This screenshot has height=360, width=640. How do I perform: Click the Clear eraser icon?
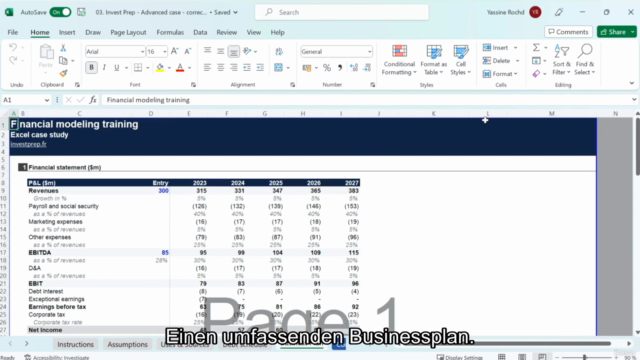[536, 74]
